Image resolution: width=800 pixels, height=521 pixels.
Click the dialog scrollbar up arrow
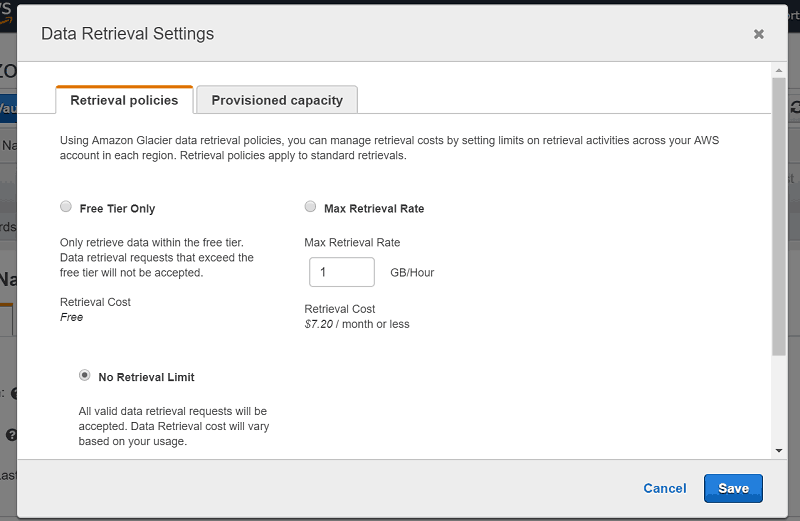[779, 70]
